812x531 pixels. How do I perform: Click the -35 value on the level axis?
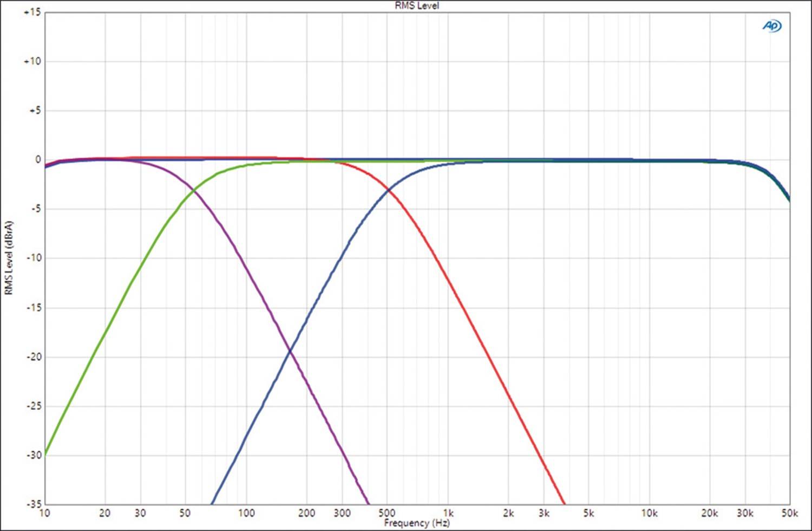(34, 504)
